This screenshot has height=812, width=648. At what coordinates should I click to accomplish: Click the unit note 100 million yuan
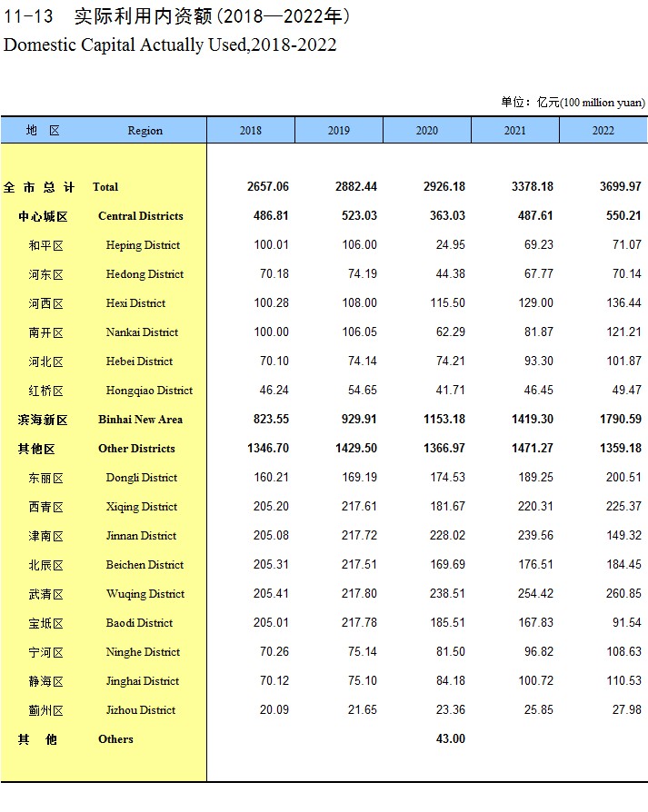[603, 103]
